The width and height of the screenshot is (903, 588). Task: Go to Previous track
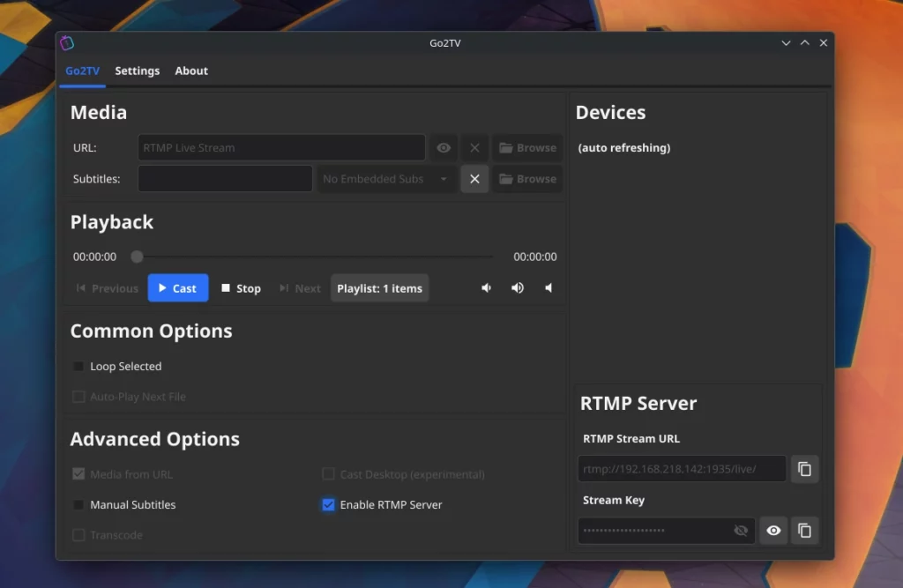pos(107,288)
